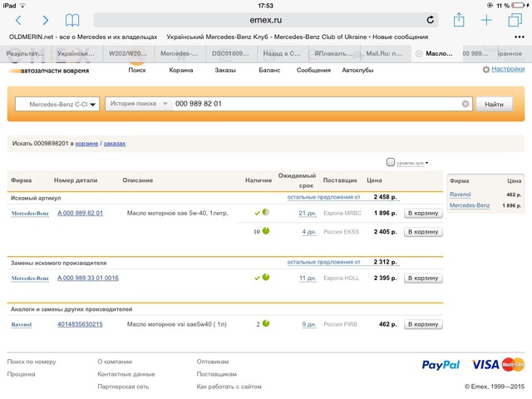The image size is (532, 399).
Task: Open Ravenol in the side price panel
Action: coord(460,195)
